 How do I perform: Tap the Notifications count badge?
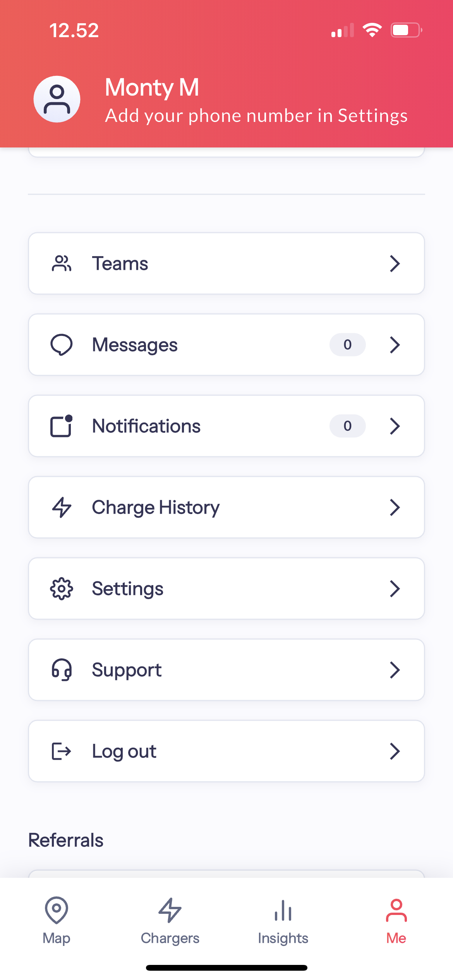(347, 426)
